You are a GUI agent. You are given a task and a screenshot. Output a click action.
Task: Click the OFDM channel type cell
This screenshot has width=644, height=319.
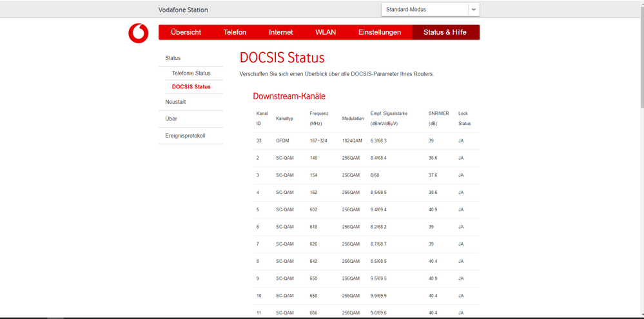pyautogui.click(x=282, y=141)
